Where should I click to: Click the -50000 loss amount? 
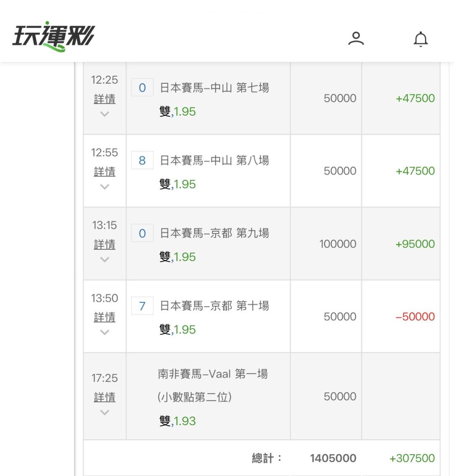tap(415, 317)
